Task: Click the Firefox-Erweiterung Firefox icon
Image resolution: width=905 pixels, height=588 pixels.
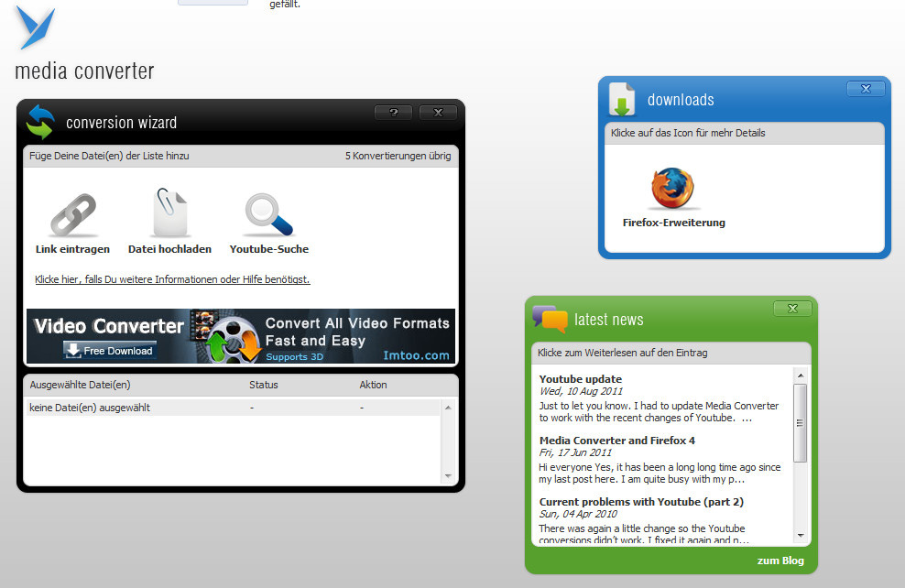Action: coord(673,188)
